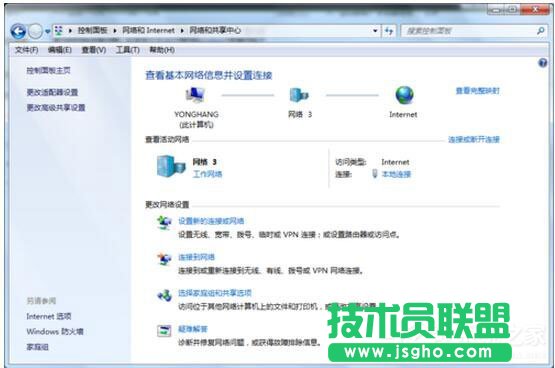Click the active network 网络 3 large icon
This screenshot has height=368, width=555.
point(171,166)
